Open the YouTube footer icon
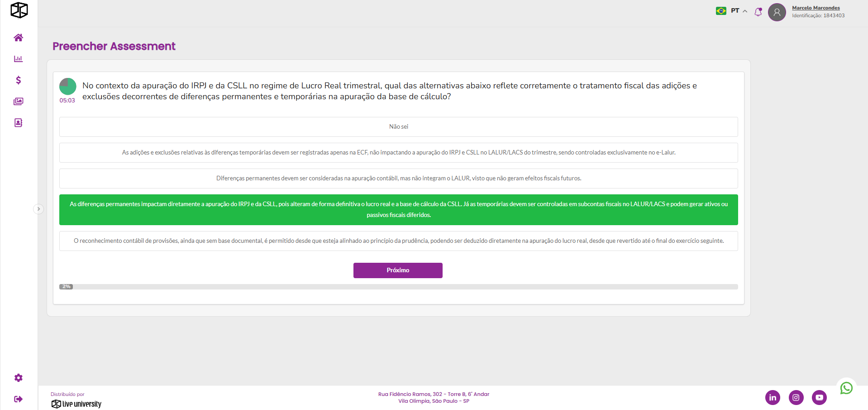 click(819, 397)
